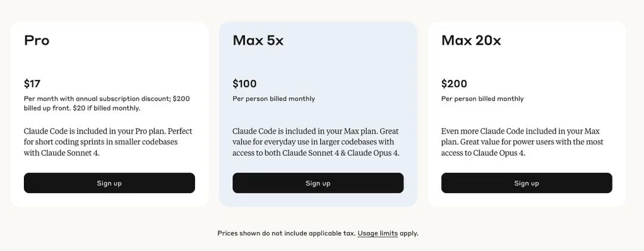Viewport: 644px width, 251px height.
Task: Click 'Per person billed monthly' under $100
Action: tap(274, 98)
